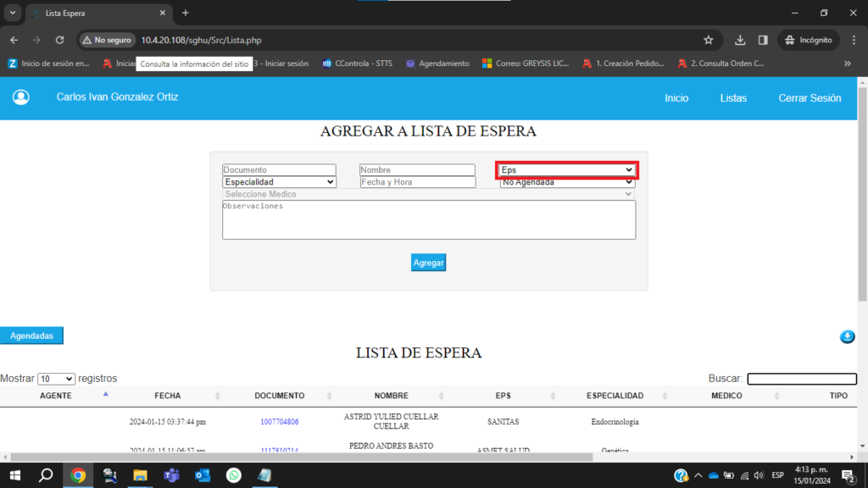This screenshot has height=488, width=868.
Task: Open the Eps dropdown
Action: click(566, 170)
